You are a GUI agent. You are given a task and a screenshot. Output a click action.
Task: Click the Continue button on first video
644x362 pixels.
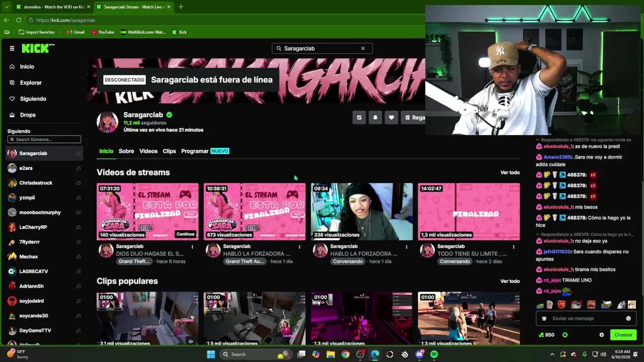click(185, 234)
